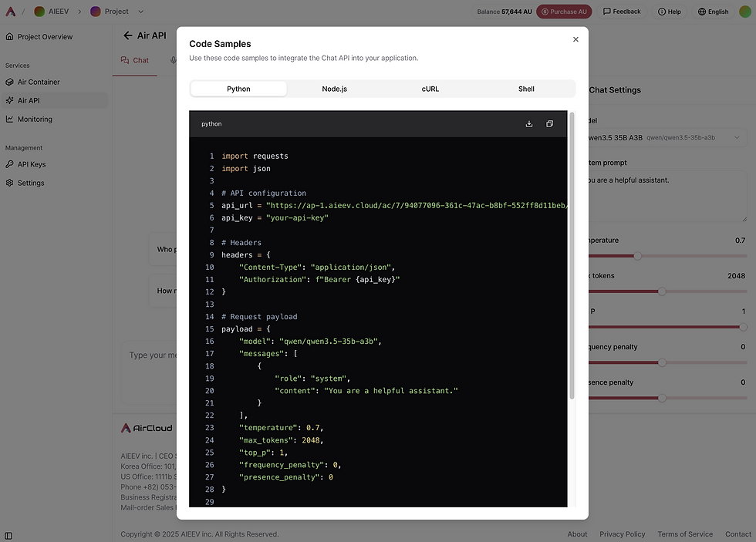Click the Settings gear icon
Viewport: 756px width, 542px height.
tap(9, 183)
